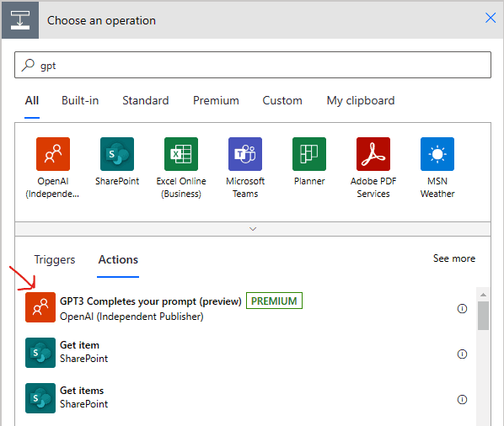This screenshot has height=426, width=504.
Task: Click the See more link
Action: [454, 258]
